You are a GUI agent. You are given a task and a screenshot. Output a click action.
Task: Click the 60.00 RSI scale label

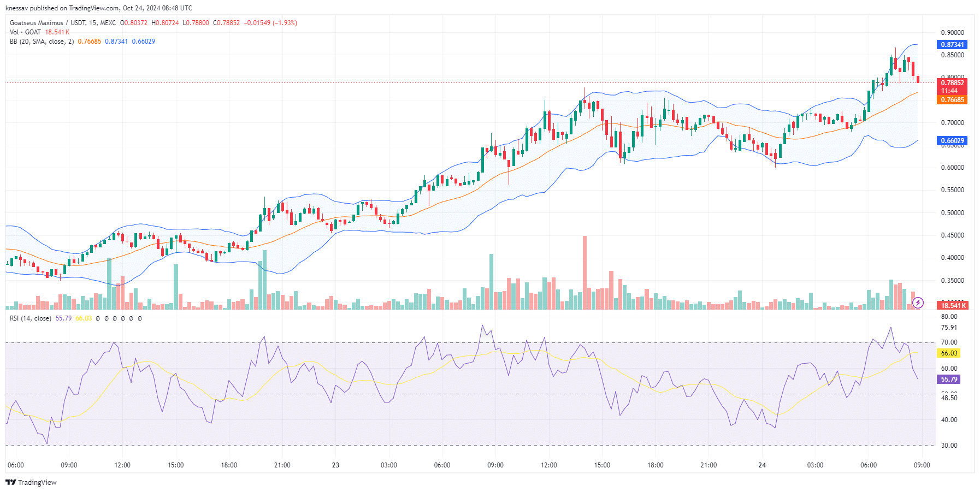(949, 369)
